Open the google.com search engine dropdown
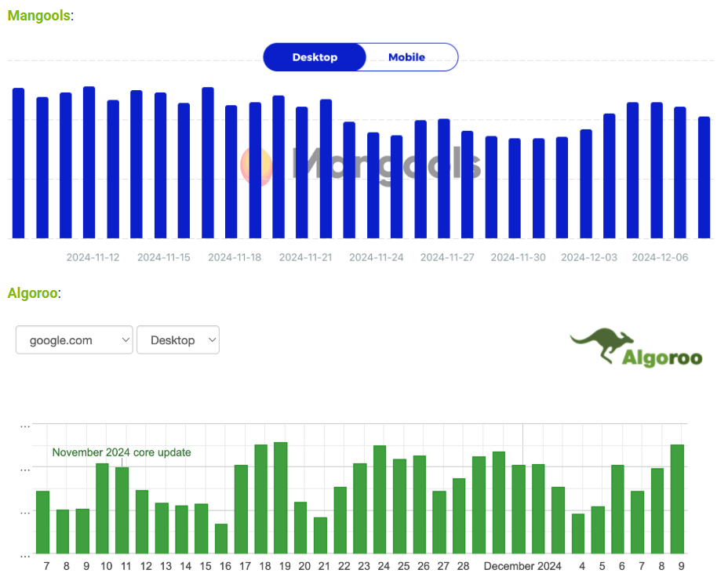728x577 pixels. pos(75,340)
